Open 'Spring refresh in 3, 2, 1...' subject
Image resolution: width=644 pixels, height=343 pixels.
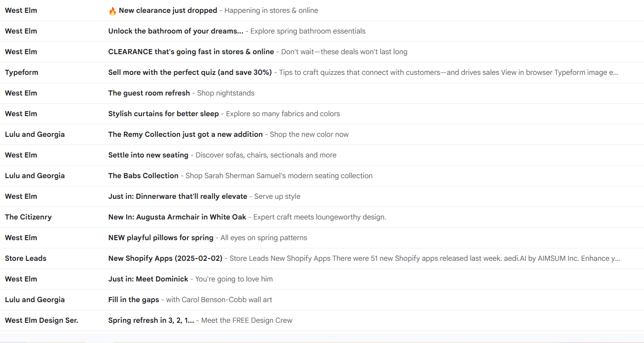[x=151, y=321]
